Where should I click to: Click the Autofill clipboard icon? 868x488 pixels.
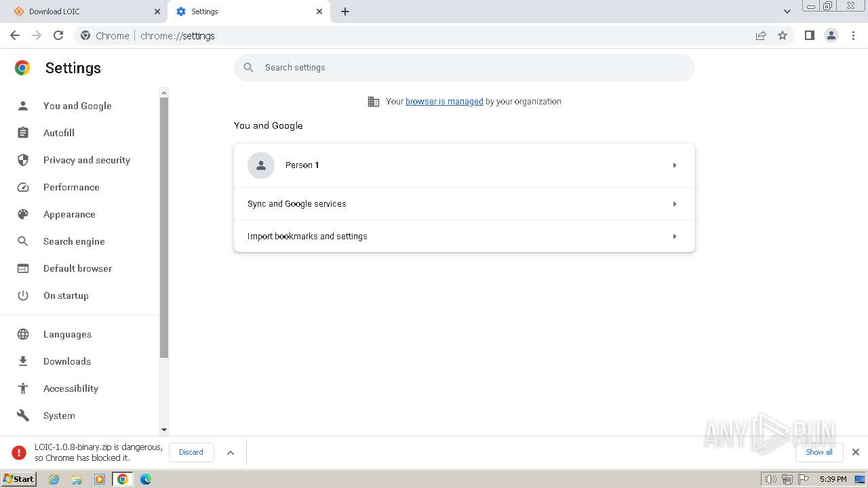click(x=23, y=133)
